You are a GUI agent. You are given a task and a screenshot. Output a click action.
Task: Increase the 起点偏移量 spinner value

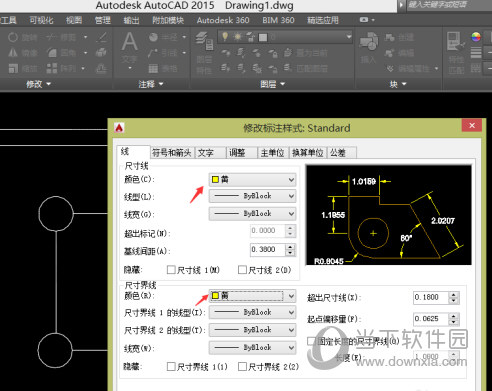454,316
